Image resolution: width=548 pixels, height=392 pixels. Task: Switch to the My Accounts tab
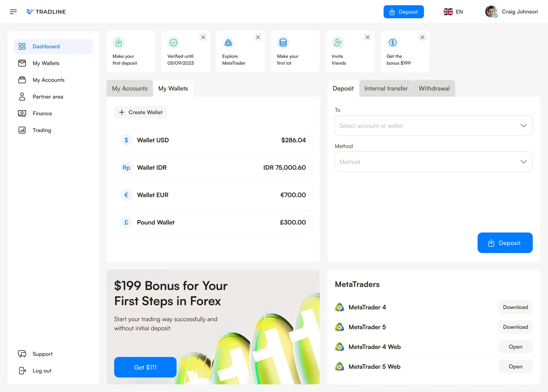[x=130, y=89]
